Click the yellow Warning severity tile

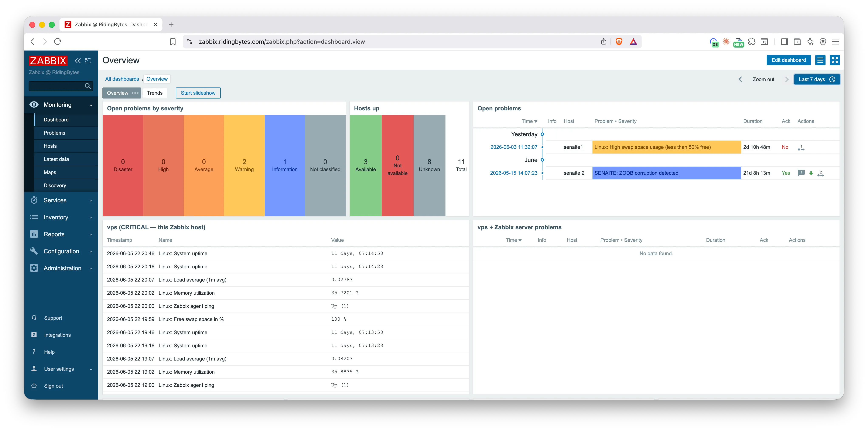tap(244, 165)
